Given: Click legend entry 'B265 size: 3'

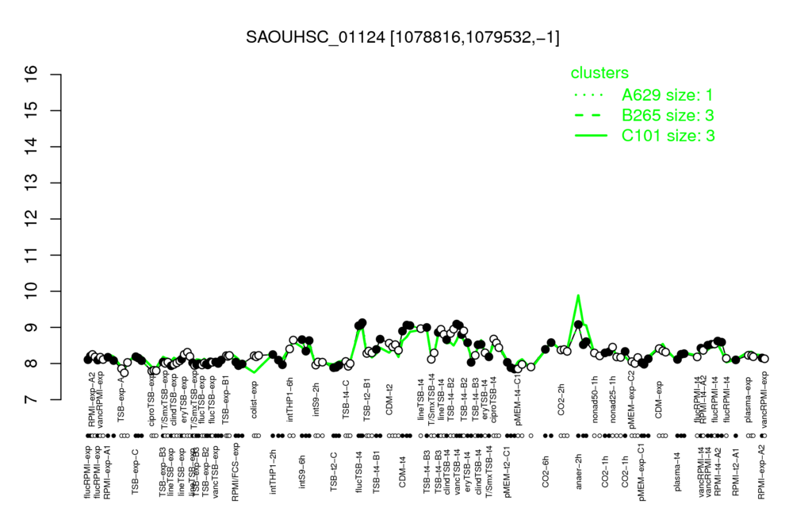Looking at the screenshot, I should click(668, 115).
